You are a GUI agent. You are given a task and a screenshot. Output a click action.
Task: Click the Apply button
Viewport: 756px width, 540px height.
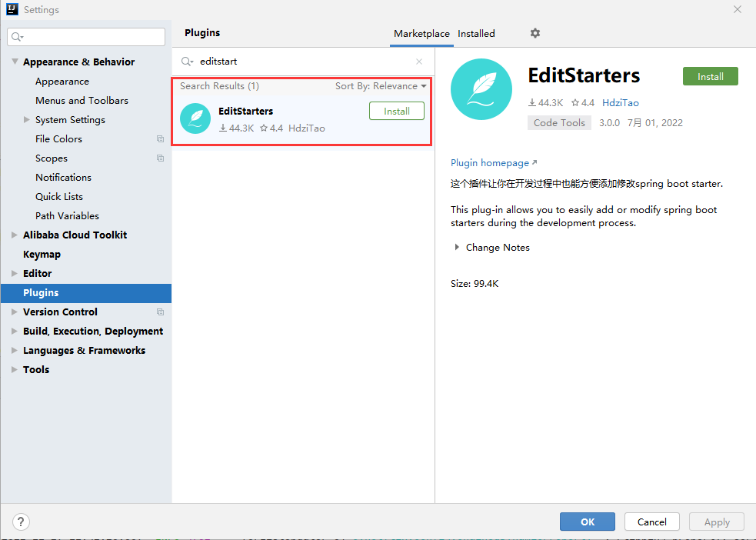(717, 522)
